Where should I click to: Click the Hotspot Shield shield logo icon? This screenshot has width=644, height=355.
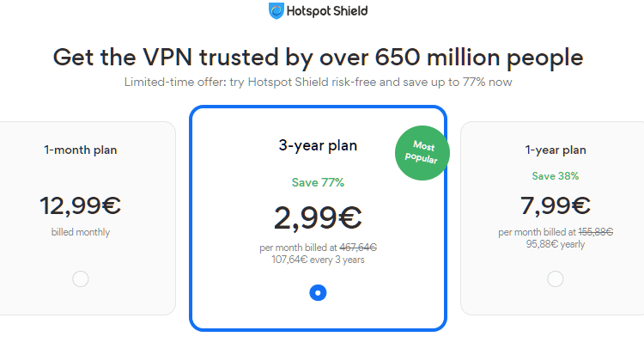[x=276, y=10]
